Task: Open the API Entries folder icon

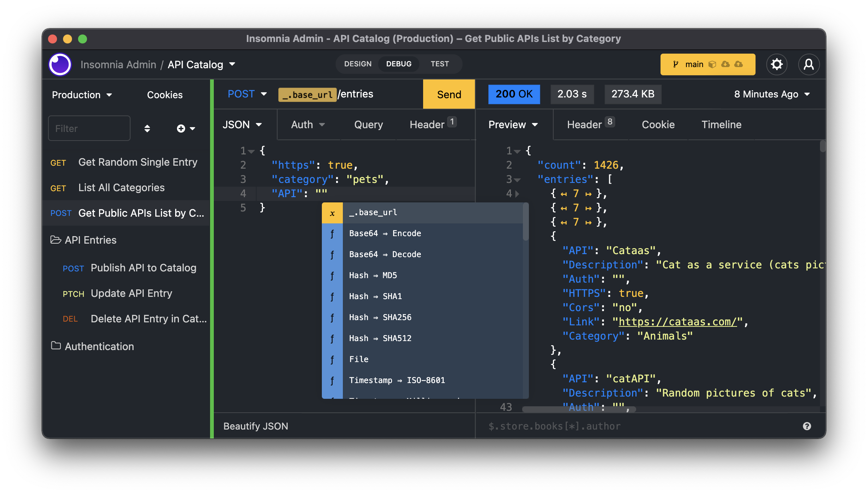Action: click(x=56, y=240)
